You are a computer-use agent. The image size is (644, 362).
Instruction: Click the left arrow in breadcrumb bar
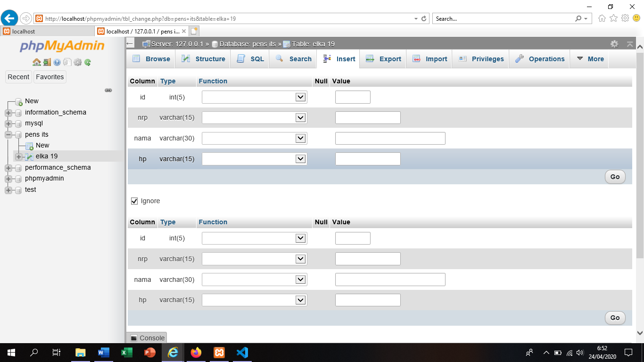[131, 44]
